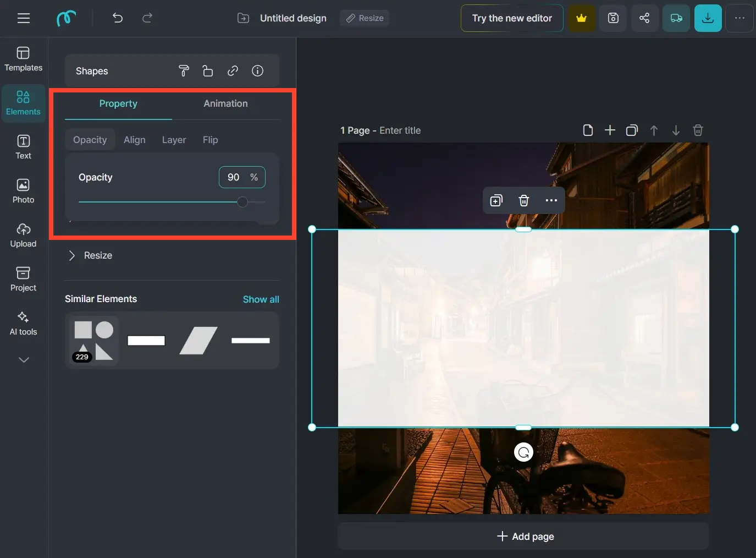This screenshot has width=756, height=558.
Task: Expand more sidebar items chevron
Action: coord(24,360)
